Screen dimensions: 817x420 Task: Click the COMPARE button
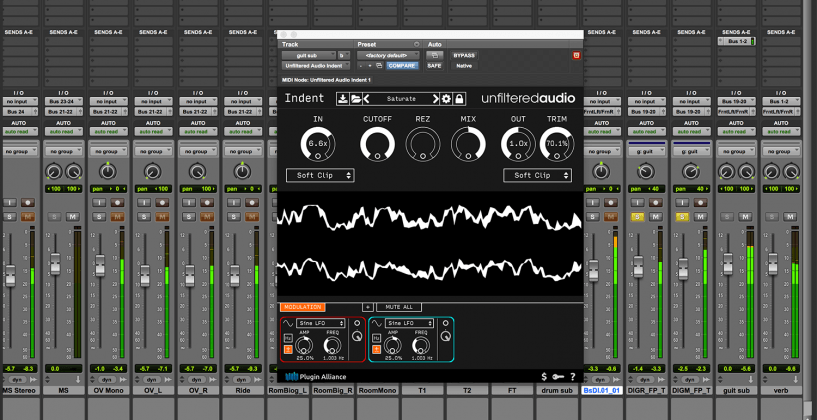(402, 66)
